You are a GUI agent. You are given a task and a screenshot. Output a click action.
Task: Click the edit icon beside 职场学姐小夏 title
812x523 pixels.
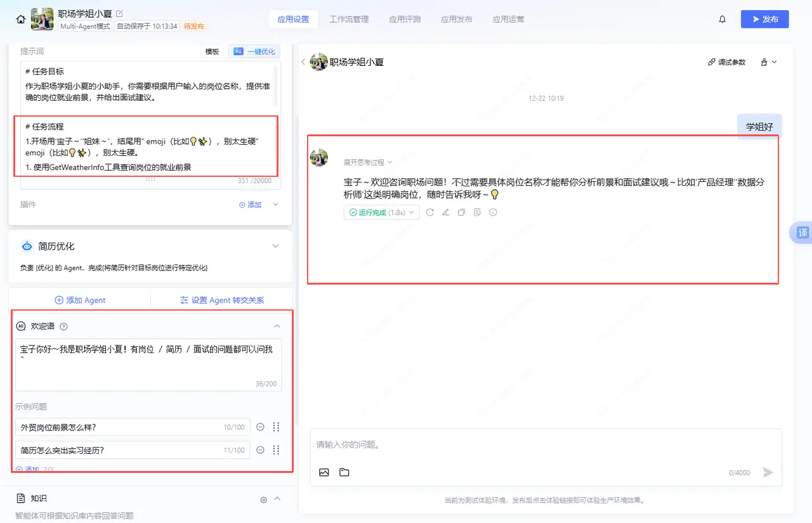coord(120,13)
